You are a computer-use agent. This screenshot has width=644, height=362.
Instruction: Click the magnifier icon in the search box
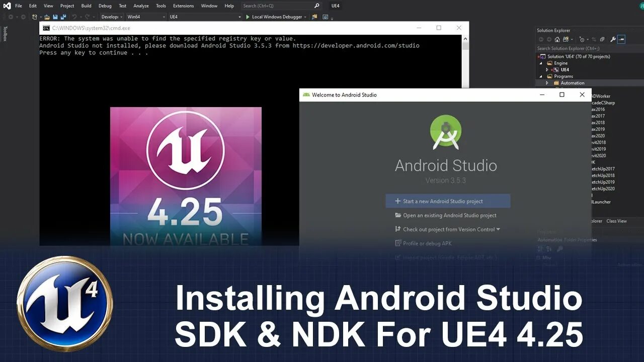pos(316,6)
